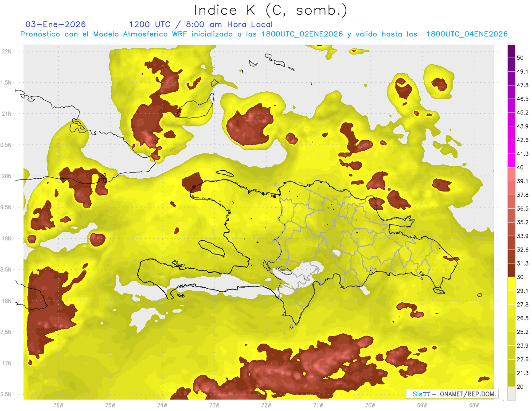Image resolution: width=532 pixels, height=411 pixels.
Task: Click the dark purple swatch above 50
Action: pyautogui.click(x=511, y=51)
